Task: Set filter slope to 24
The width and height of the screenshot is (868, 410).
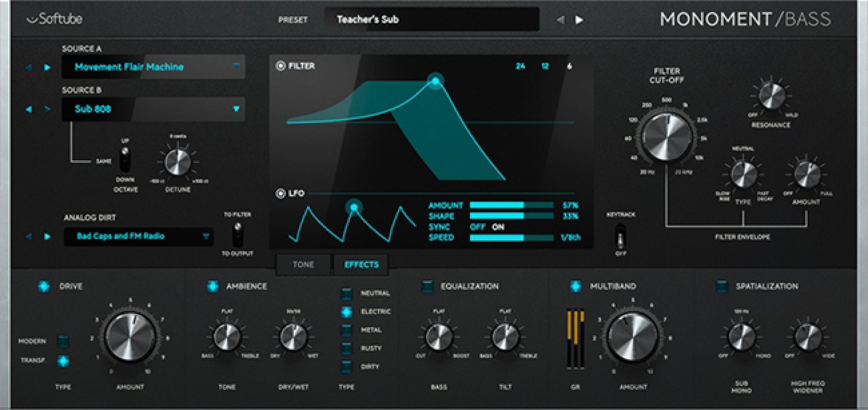Action: 521,66
